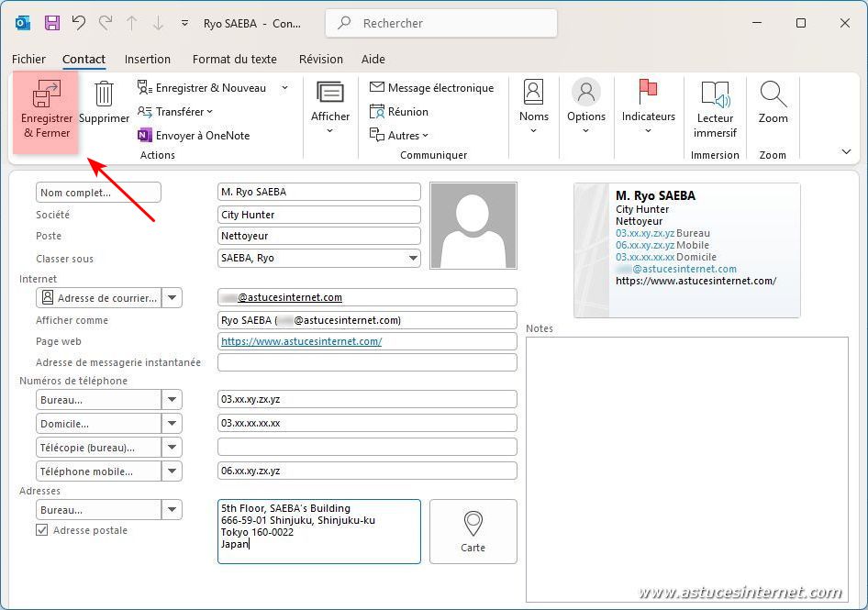Click inside the Notes text area
This screenshot has width=868, height=610.
pyautogui.click(x=686, y=468)
